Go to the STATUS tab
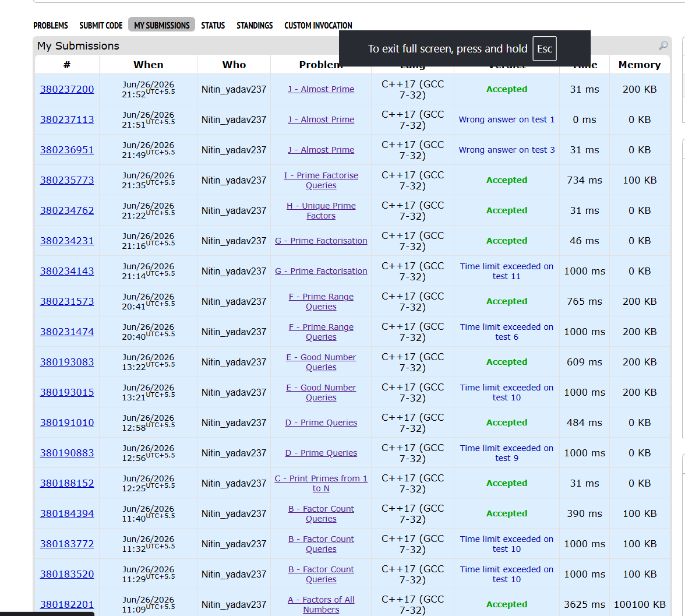 click(213, 26)
